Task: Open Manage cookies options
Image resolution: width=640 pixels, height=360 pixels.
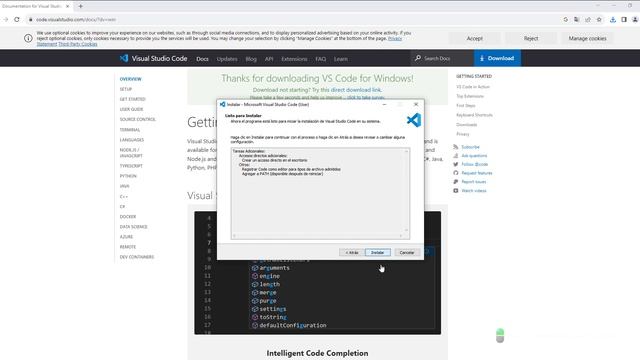Action: click(587, 38)
